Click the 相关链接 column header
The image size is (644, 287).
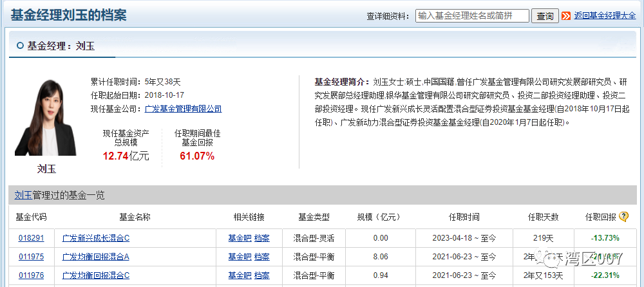(x=249, y=217)
